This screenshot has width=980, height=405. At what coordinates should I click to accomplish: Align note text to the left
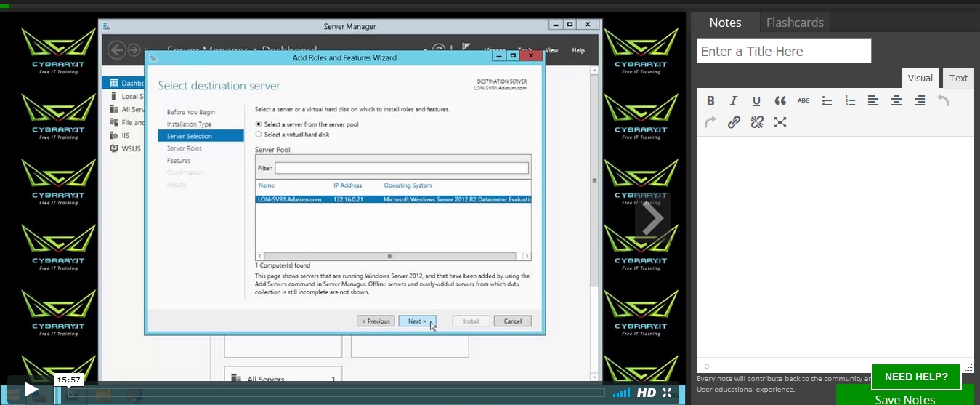[x=873, y=101]
